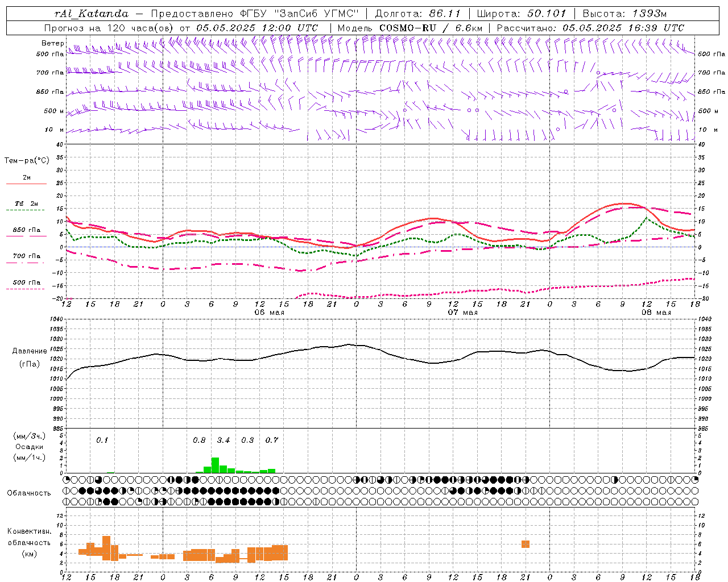The image size is (728, 582).
Task: Click the Осадки panel label
Action: (x=29, y=447)
